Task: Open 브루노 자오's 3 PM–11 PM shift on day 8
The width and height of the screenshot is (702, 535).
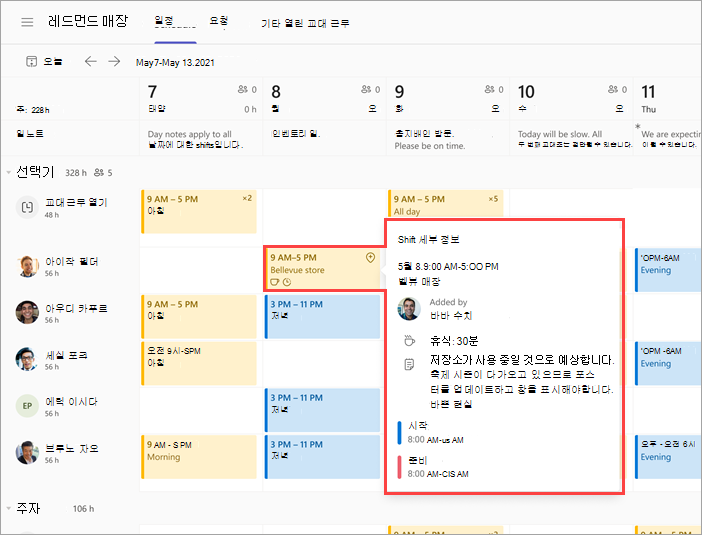Action: click(x=322, y=457)
